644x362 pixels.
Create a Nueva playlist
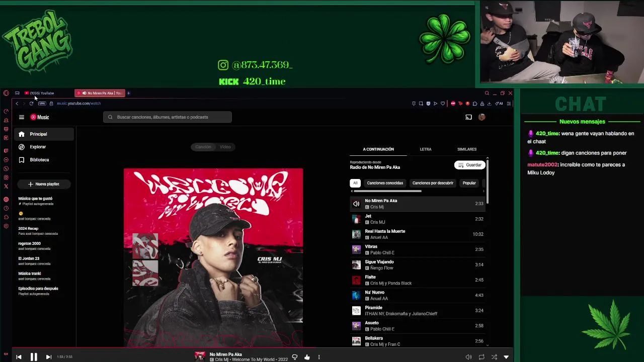coord(44,184)
